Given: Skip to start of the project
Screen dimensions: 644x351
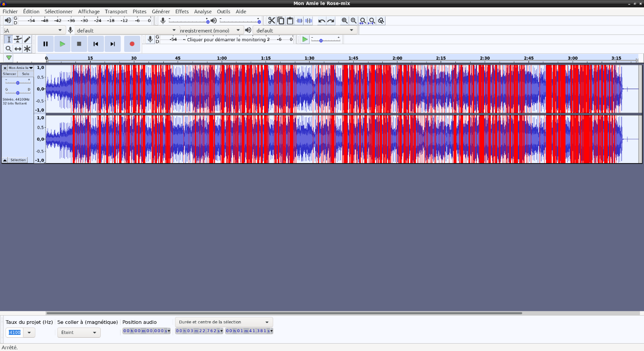Looking at the screenshot, I should tap(96, 44).
